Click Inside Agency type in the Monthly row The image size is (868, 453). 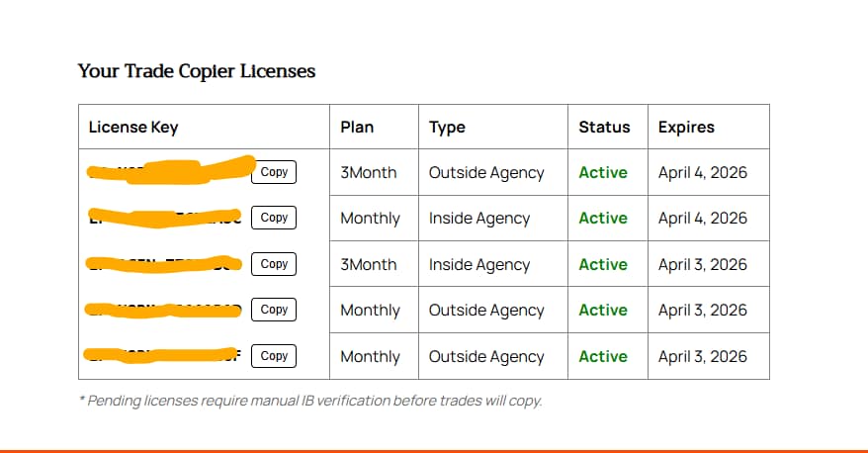pos(479,218)
